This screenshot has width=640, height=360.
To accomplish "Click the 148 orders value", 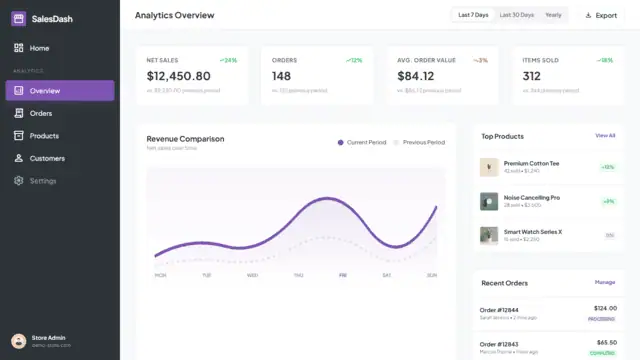I will click(x=281, y=76).
